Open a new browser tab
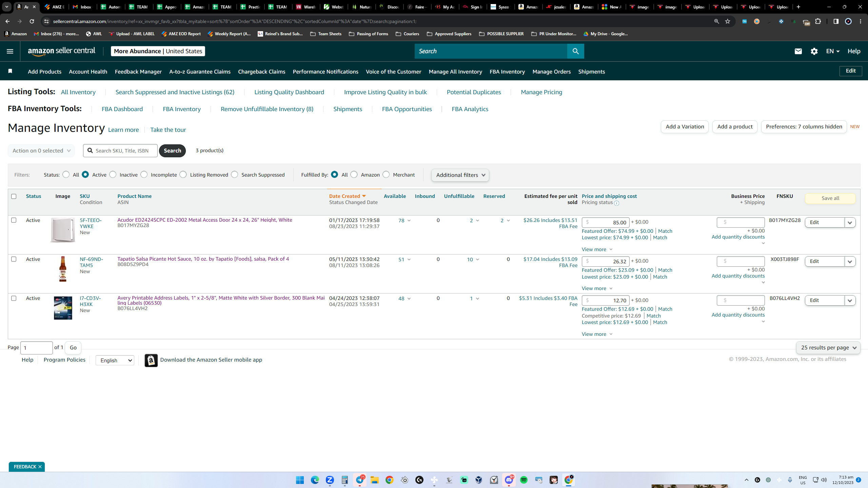This screenshot has width=868, height=488. (798, 7)
